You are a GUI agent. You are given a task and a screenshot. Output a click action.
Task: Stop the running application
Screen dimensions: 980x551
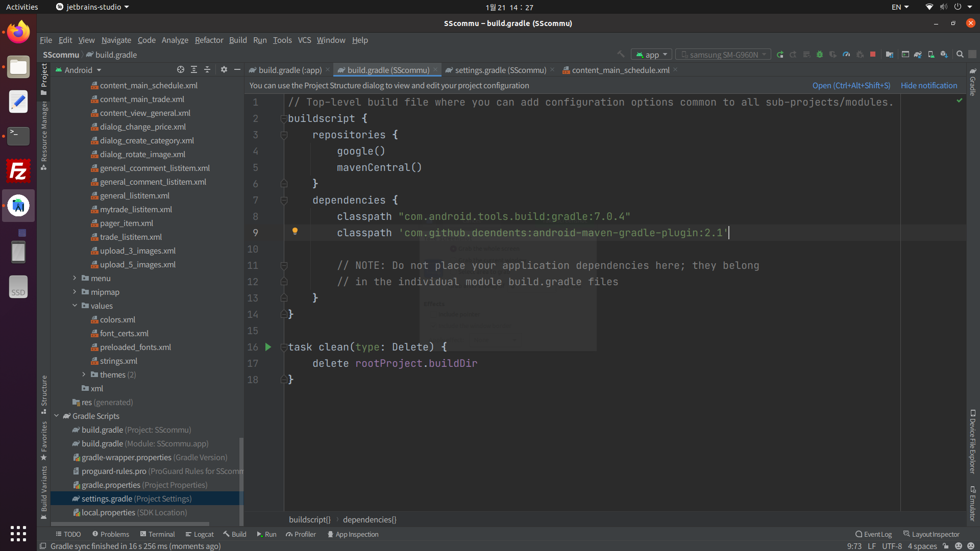coord(873,55)
